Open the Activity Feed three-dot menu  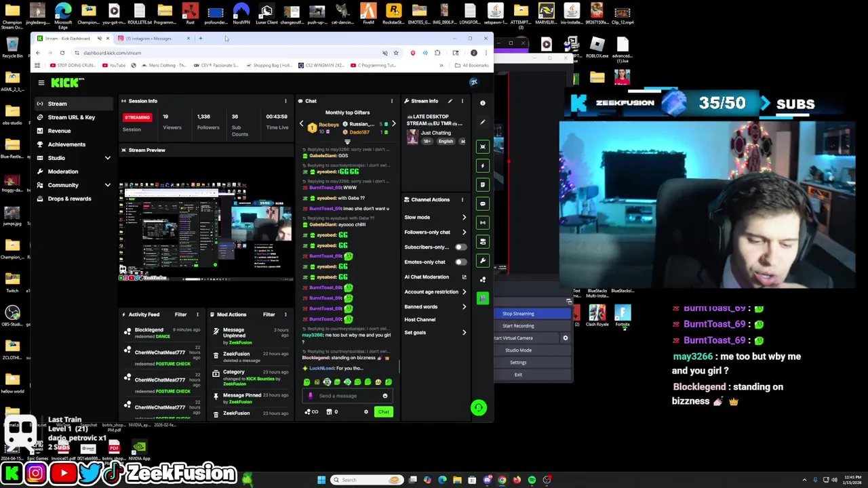(197, 314)
